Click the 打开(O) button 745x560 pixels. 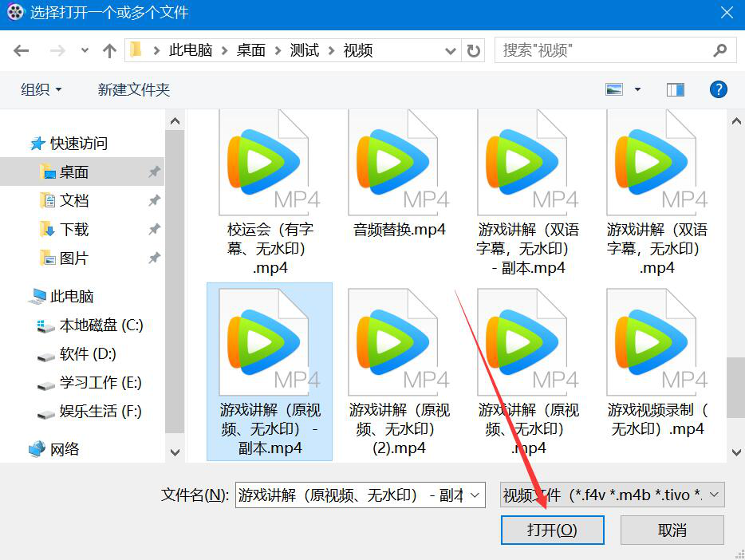[x=552, y=530]
